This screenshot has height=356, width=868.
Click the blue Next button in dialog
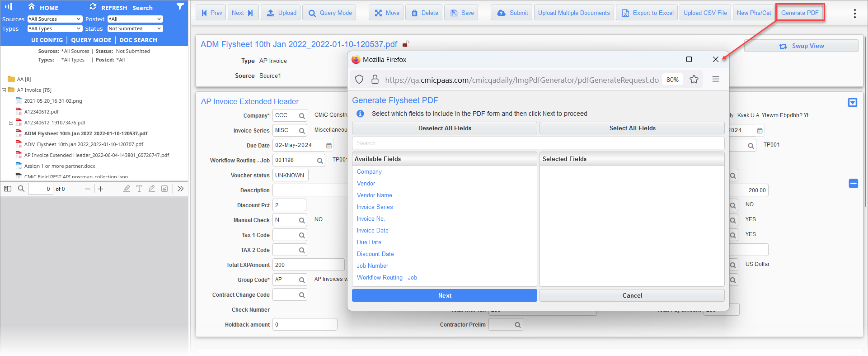[x=445, y=295]
